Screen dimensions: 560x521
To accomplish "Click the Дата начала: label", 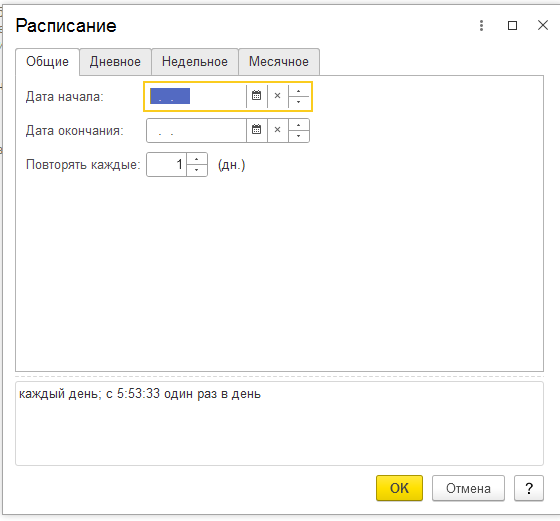I will click(65, 97).
